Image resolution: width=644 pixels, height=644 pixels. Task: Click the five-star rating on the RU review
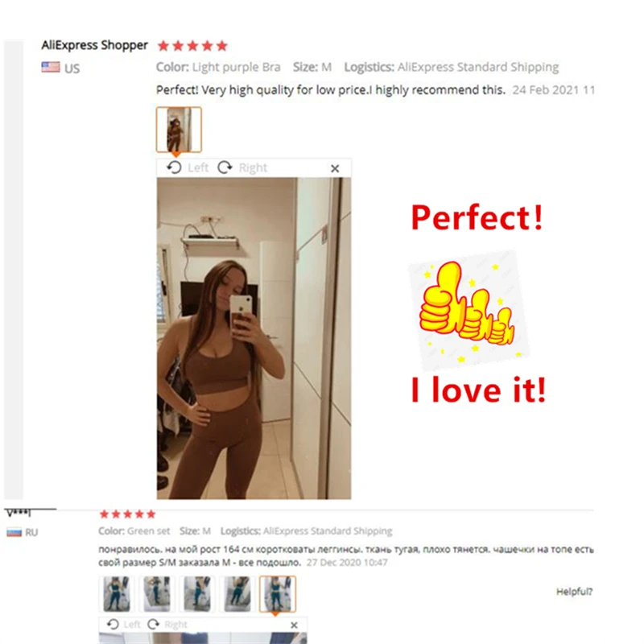pyautogui.click(x=128, y=514)
